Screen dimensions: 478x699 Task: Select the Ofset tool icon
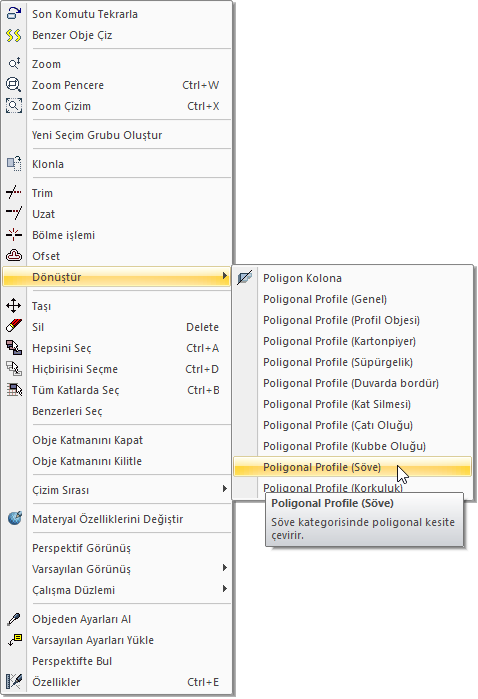point(14,255)
